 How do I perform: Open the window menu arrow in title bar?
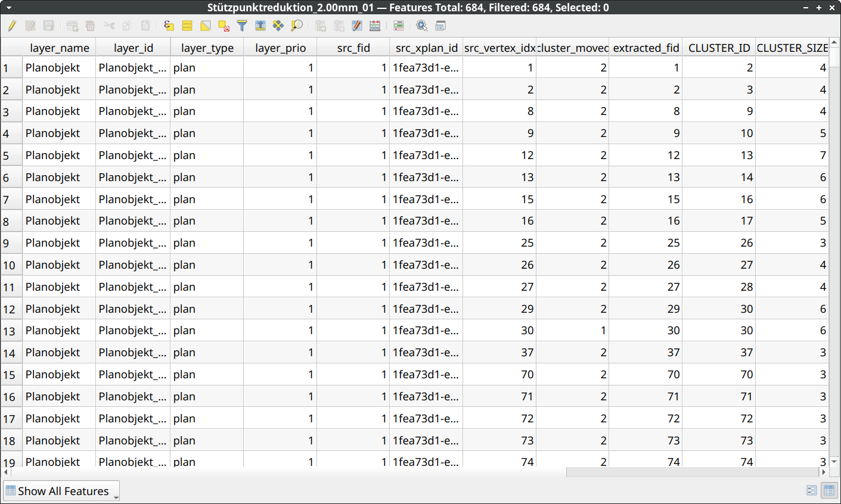[x=8, y=8]
